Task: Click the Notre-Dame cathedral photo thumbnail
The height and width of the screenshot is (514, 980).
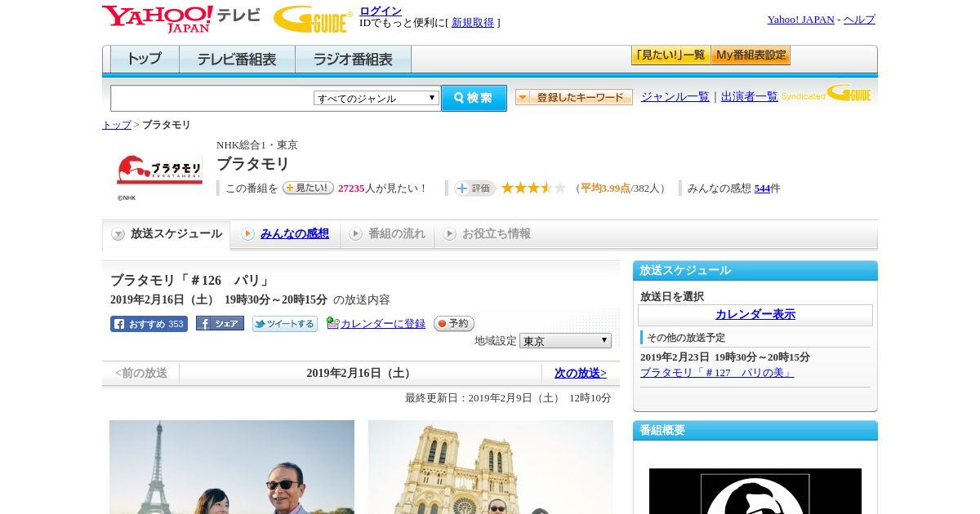Action: coord(491,467)
